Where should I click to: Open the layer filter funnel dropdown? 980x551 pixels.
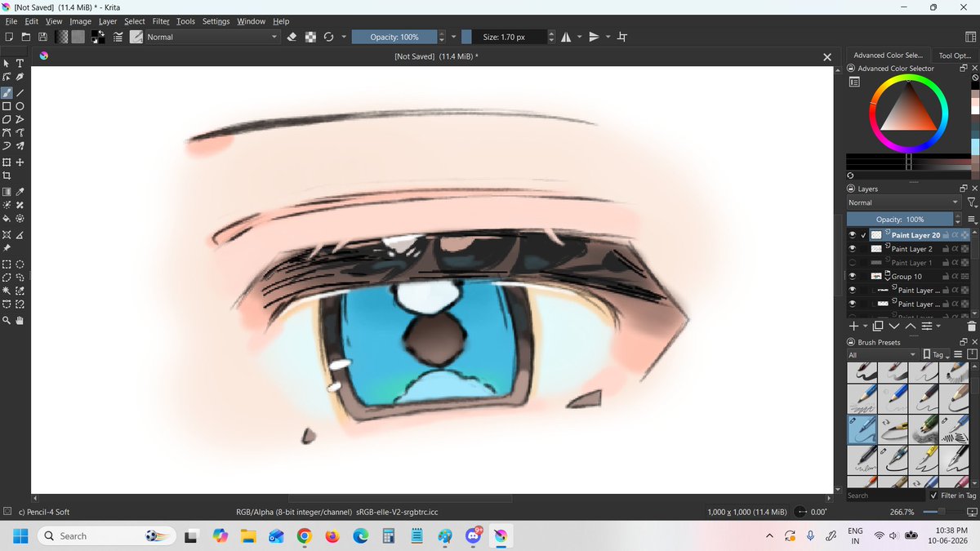[x=971, y=202]
